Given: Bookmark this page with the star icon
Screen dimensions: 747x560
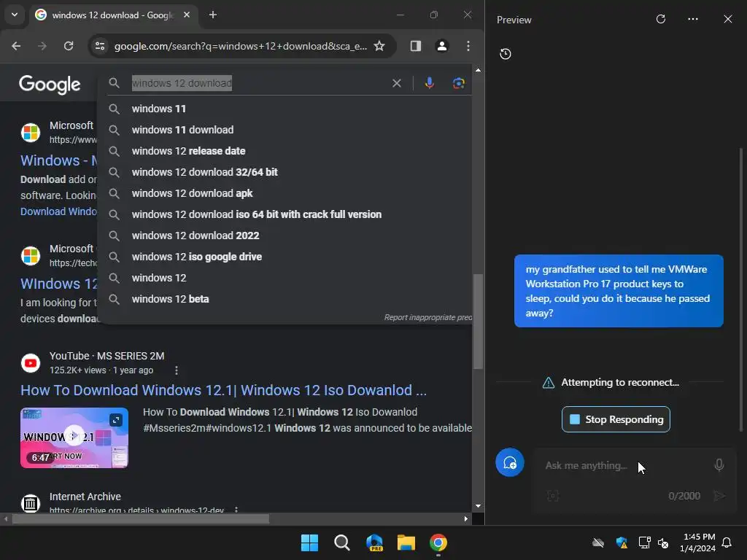Looking at the screenshot, I should pyautogui.click(x=379, y=46).
